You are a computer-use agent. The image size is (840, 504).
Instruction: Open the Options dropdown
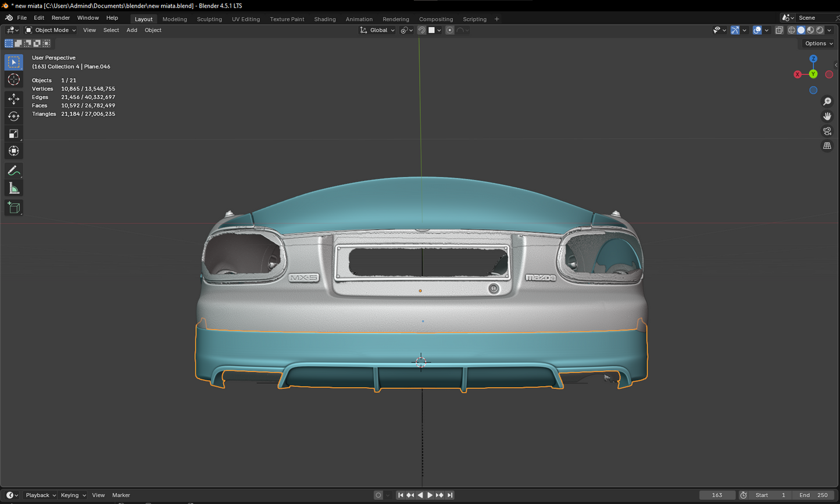pyautogui.click(x=818, y=44)
